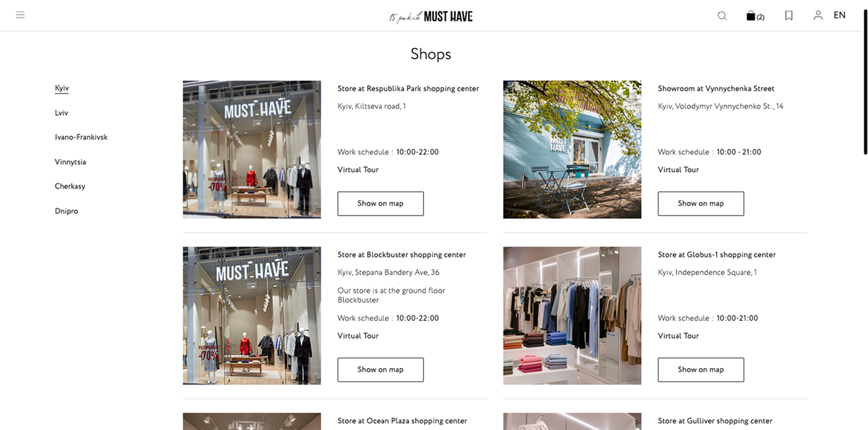Choose Vinnytsia from city list
Viewport: 868px width, 430px height.
pos(70,162)
